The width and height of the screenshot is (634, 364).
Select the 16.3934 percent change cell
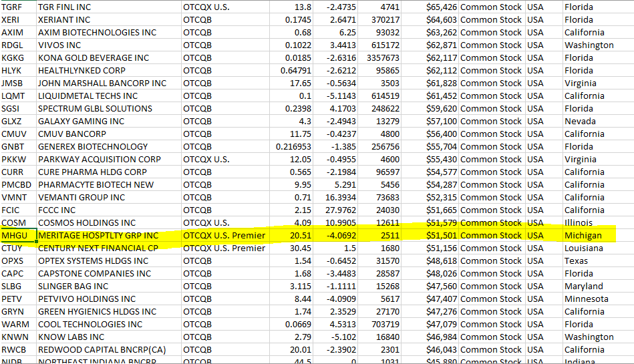[335, 198]
